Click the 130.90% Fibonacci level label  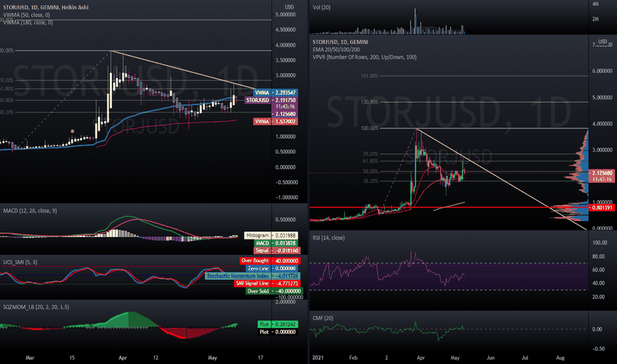tap(369, 102)
